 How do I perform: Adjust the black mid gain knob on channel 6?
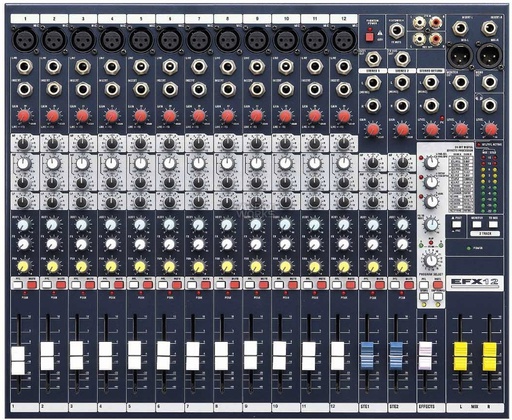[x=169, y=183]
